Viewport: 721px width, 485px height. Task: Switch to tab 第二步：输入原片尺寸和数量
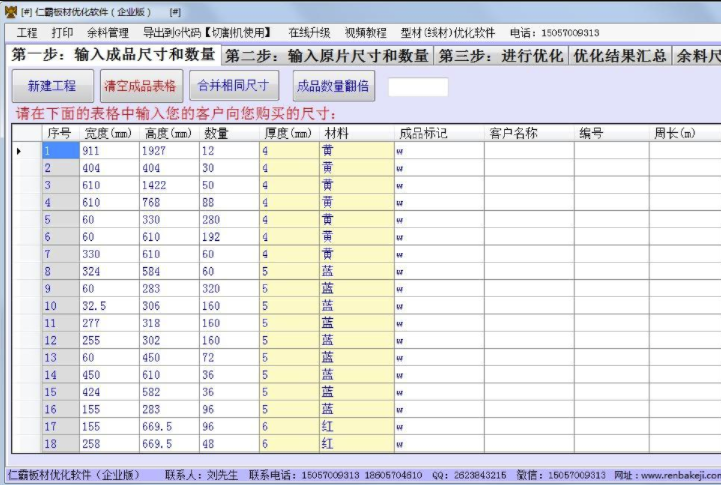click(327, 56)
